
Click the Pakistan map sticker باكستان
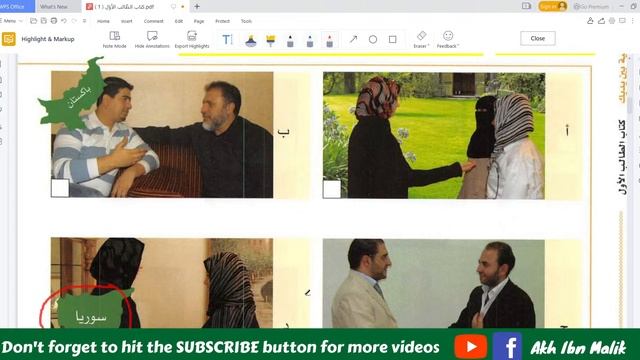(x=74, y=96)
